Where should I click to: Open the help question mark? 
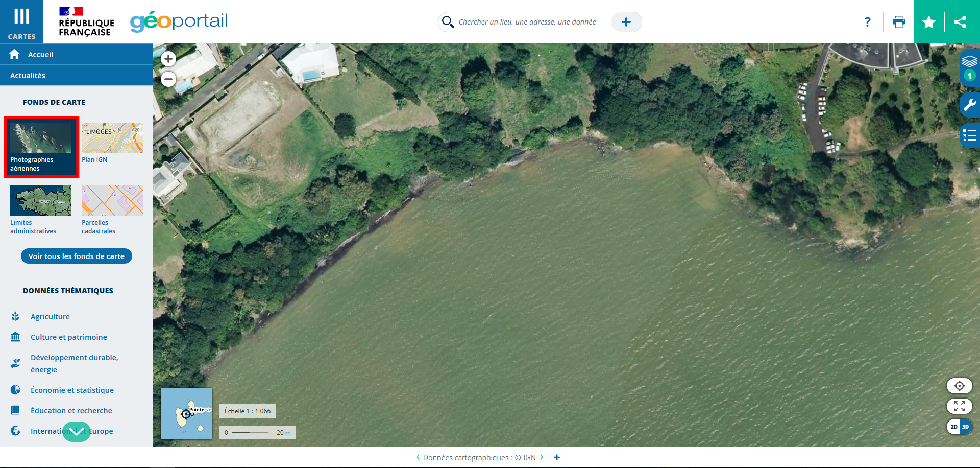click(x=867, y=22)
